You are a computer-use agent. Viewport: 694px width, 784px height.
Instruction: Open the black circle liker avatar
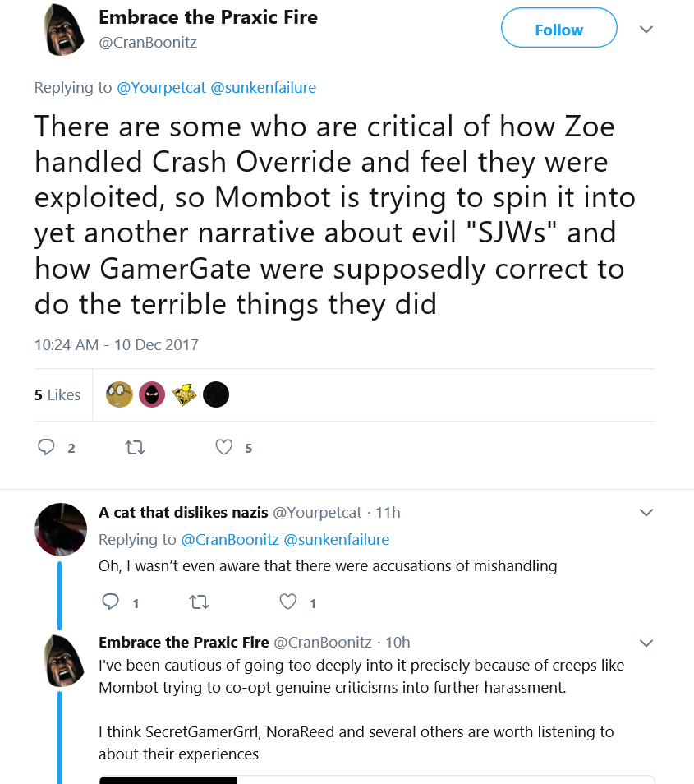tap(216, 394)
